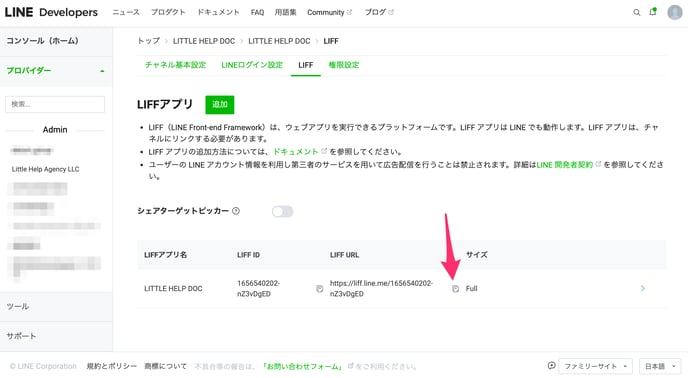Open the 日本語 language dropdown
The width and height of the screenshot is (688, 378).
point(660,366)
